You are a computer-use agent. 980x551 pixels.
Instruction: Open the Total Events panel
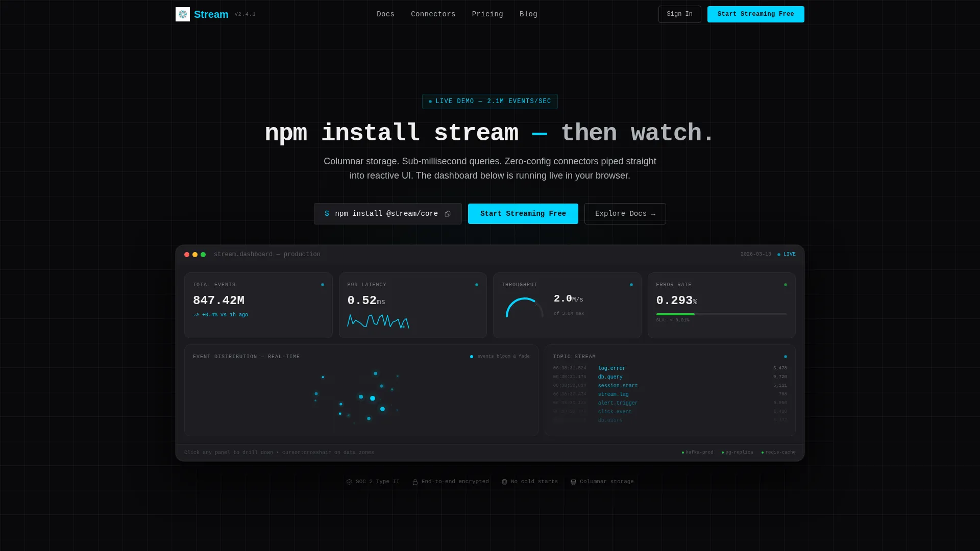tap(258, 305)
